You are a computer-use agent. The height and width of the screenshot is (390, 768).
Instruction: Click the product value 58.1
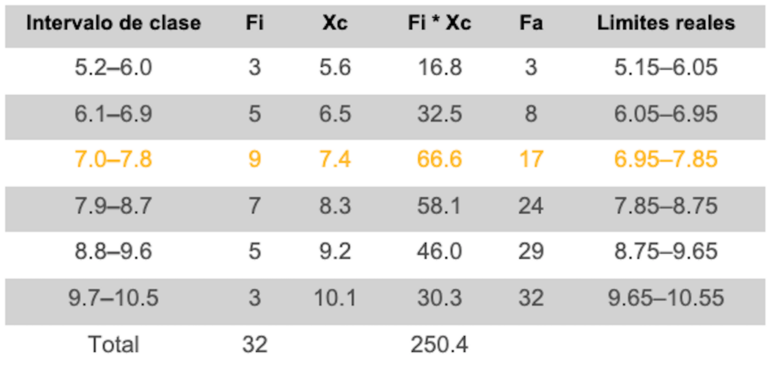point(439,206)
